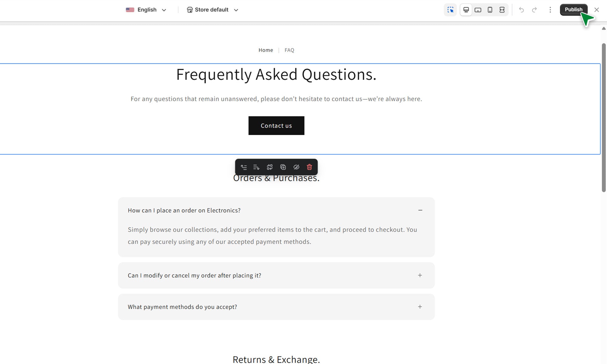
Task: Switch to mobile phone preview
Action: tap(490, 10)
